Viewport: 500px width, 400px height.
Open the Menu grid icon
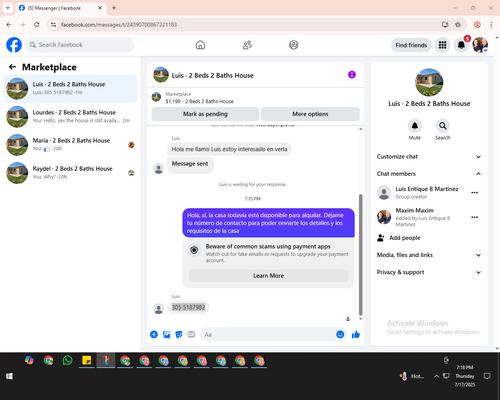[x=442, y=45]
